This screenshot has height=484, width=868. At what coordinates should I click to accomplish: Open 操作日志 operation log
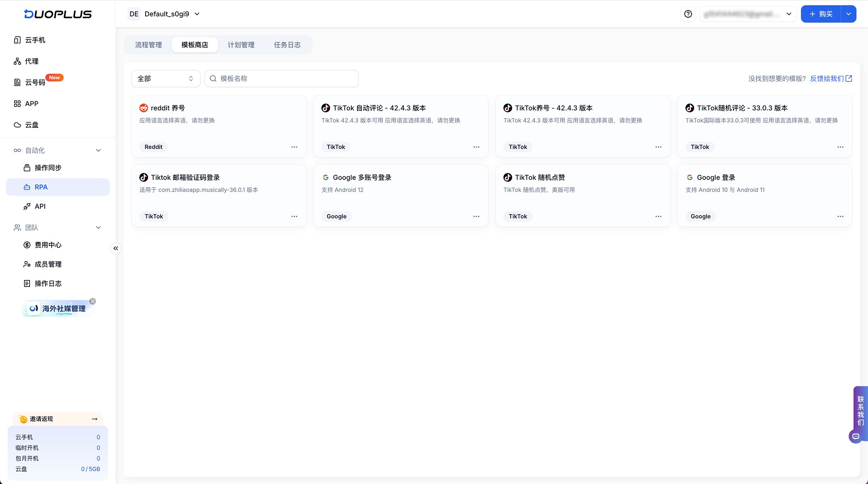58,284
